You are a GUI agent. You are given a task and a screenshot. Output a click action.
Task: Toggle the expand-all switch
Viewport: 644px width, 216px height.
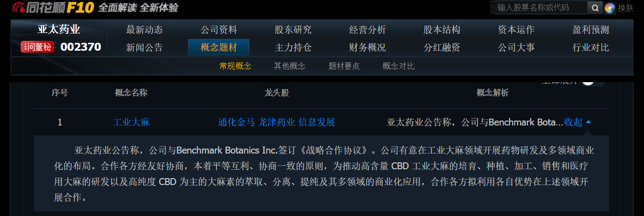pos(593,81)
